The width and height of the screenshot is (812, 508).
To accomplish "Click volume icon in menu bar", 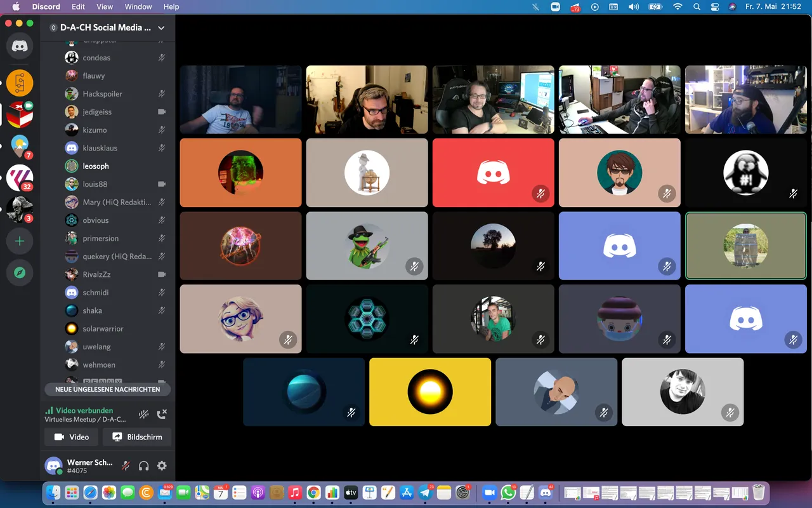I will [x=633, y=6].
